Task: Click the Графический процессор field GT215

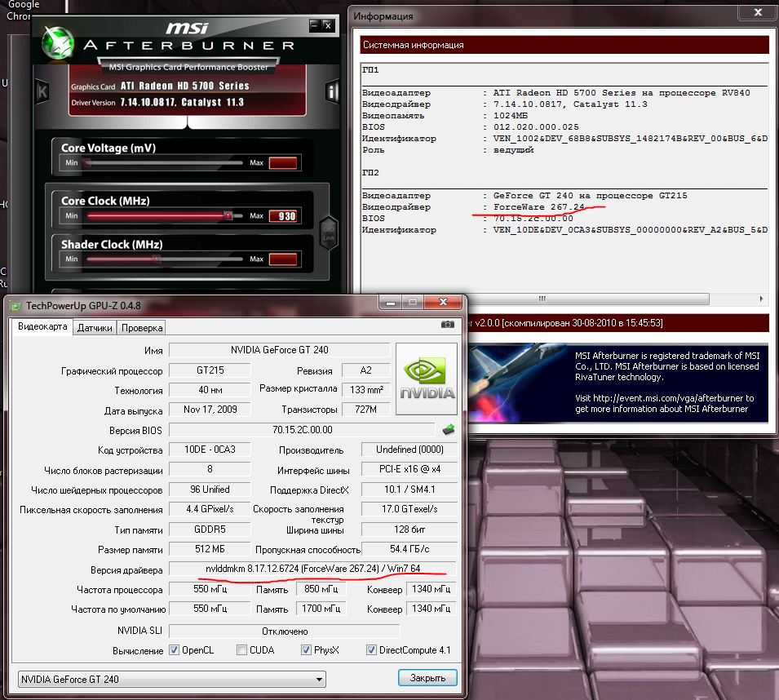Action: [210, 370]
